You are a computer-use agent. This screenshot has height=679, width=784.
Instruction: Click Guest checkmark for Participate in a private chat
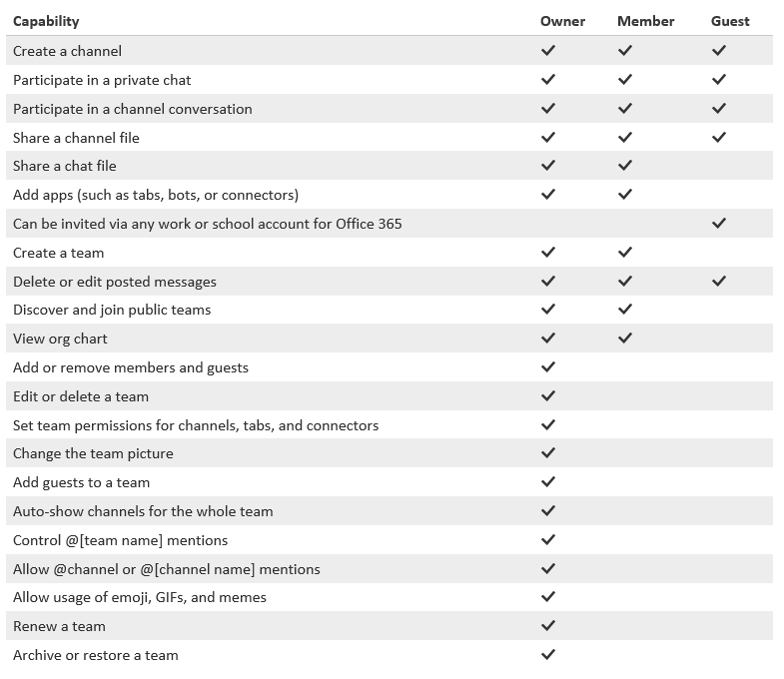pyautogui.click(x=719, y=80)
